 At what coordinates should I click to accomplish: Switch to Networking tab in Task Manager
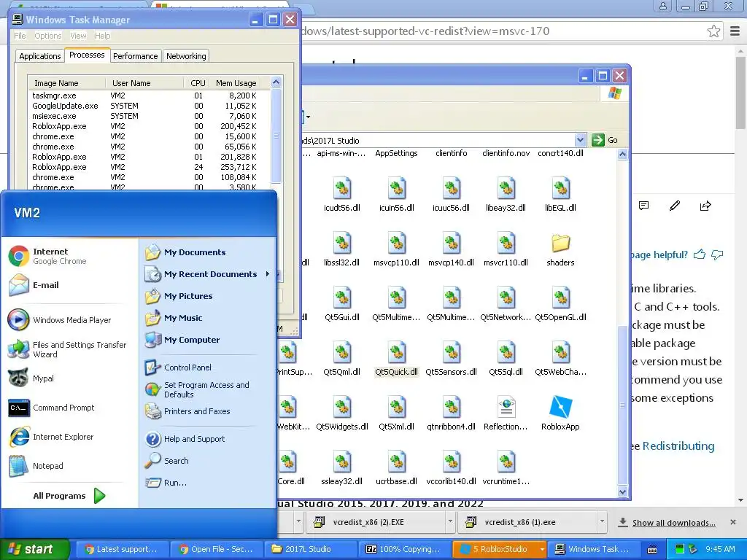click(x=186, y=56)
